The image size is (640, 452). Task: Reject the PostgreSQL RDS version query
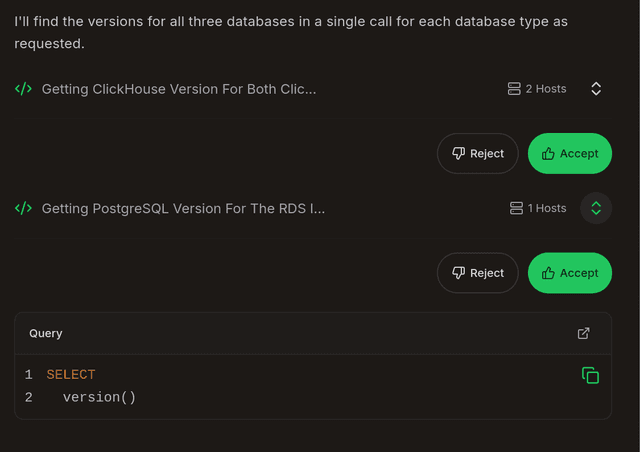(478, 273)
